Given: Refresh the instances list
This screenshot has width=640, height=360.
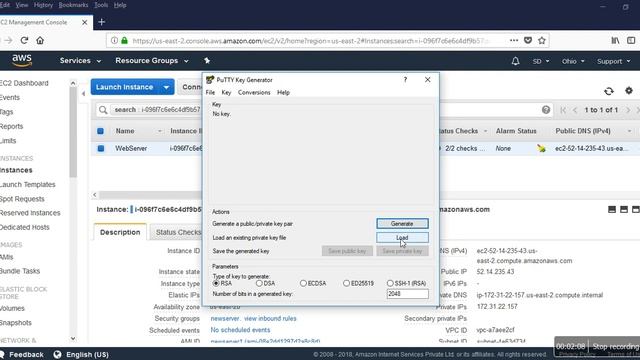Looking at the screenshot, I should [609, 91].
